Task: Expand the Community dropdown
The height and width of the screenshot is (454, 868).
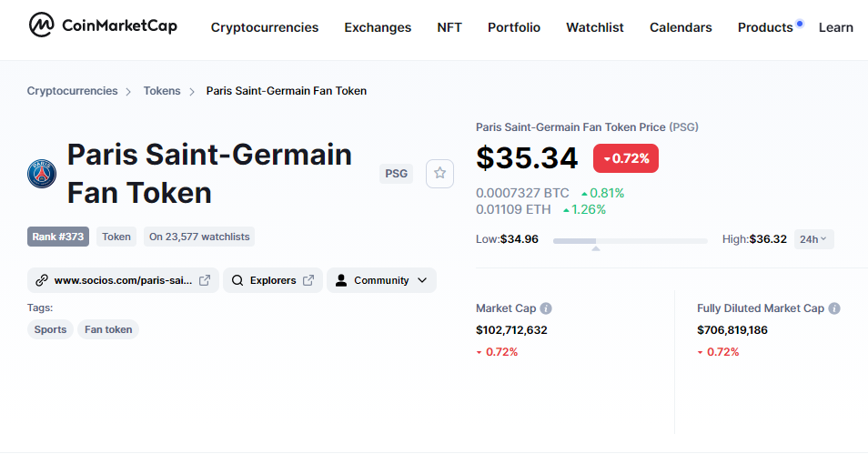Action: (421, 280)
